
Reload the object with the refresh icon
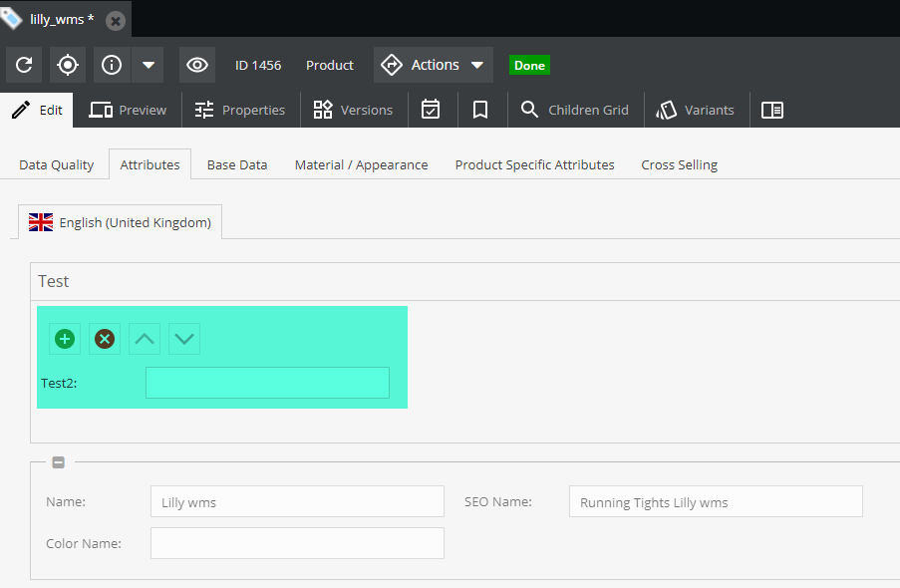coord(24,65)
